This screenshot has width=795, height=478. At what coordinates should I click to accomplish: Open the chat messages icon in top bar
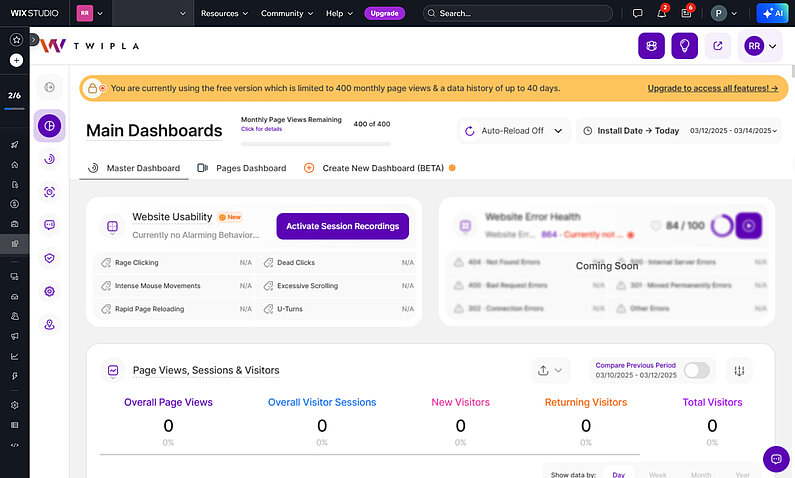(x=638, y=13)
